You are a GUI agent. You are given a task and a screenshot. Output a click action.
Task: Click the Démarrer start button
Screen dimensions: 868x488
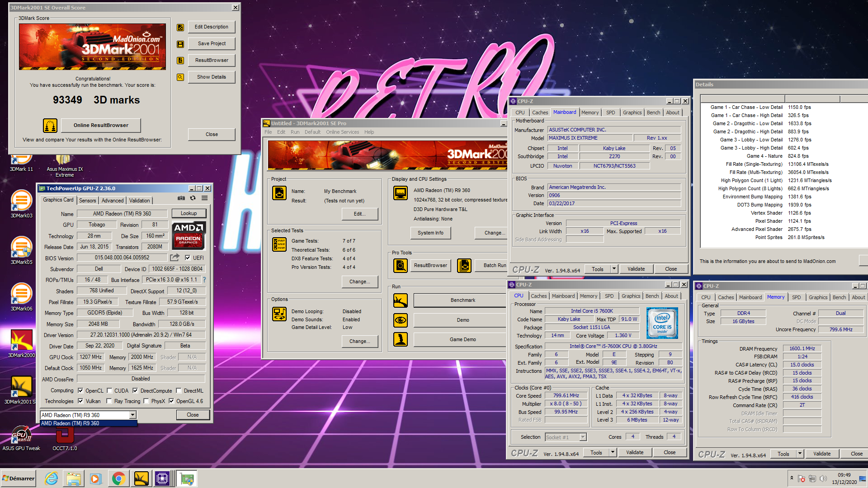pos(18,479)
